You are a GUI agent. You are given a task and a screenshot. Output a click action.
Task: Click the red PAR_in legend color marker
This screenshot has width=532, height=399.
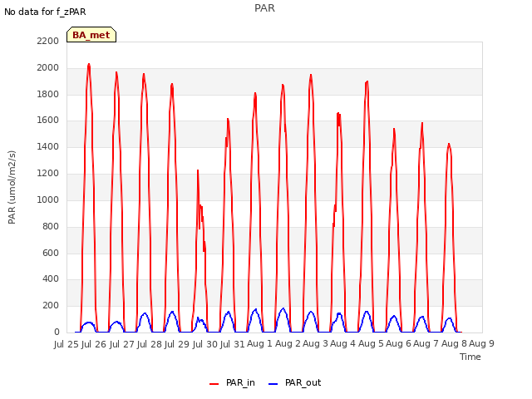[214, 384]
